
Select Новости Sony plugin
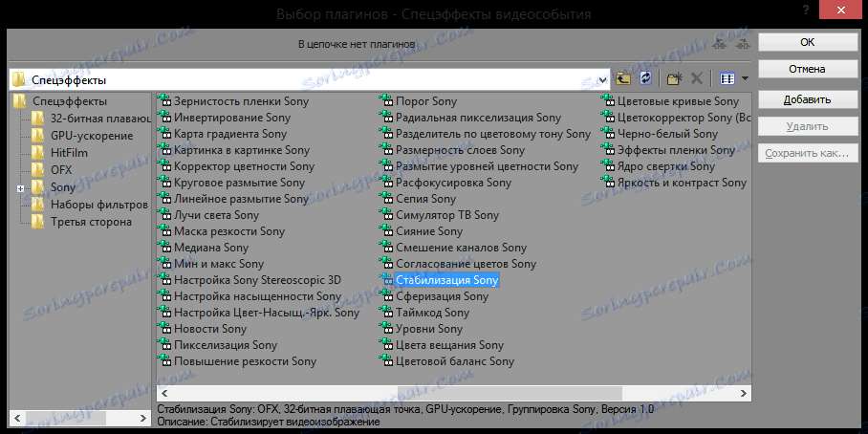[209, 329]
